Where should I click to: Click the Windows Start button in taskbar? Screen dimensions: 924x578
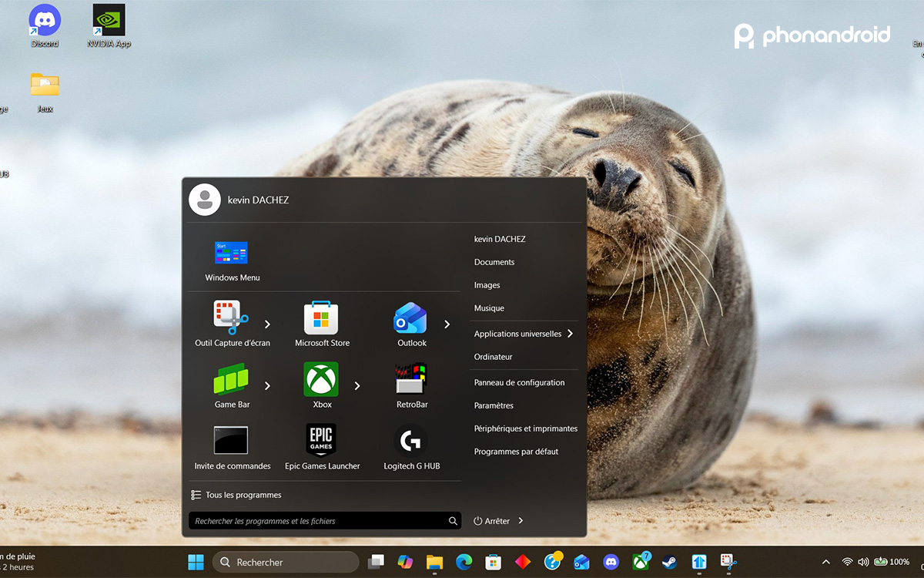coord(196,562)
